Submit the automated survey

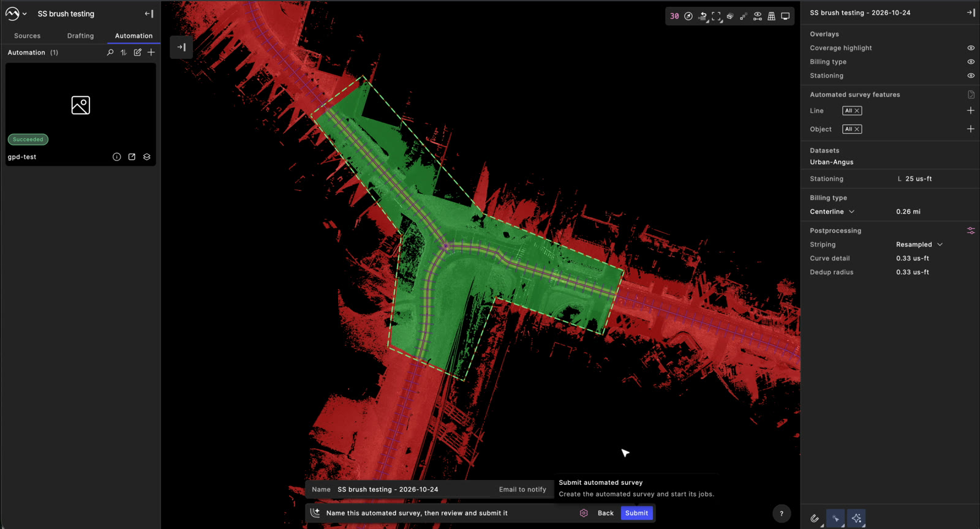click(x=636, y=513)
